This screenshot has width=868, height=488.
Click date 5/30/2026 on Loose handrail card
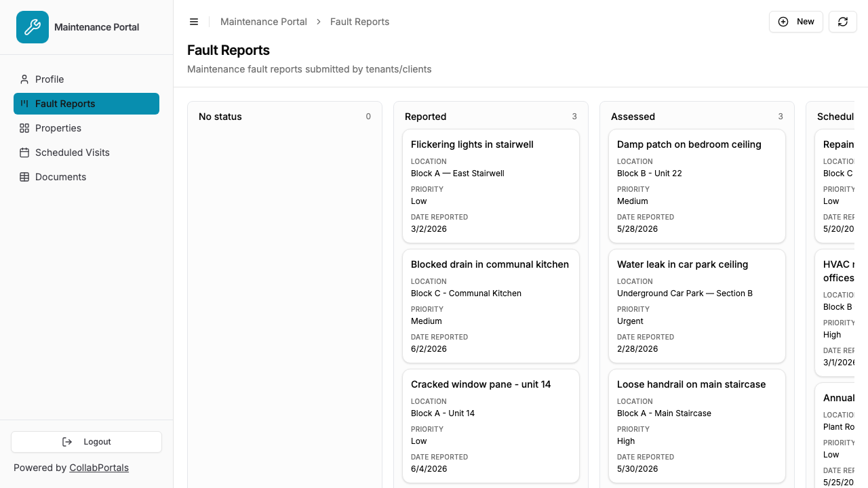pos(637,469)
